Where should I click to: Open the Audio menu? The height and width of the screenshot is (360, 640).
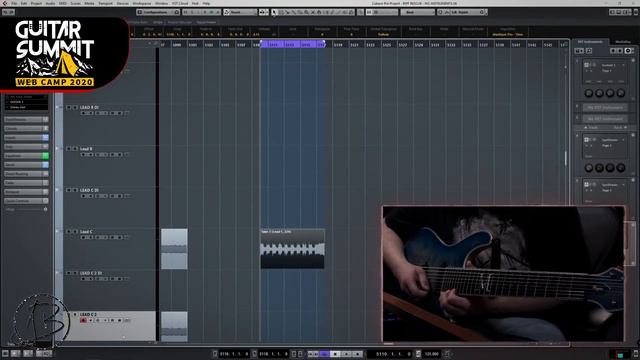point(50,3)
